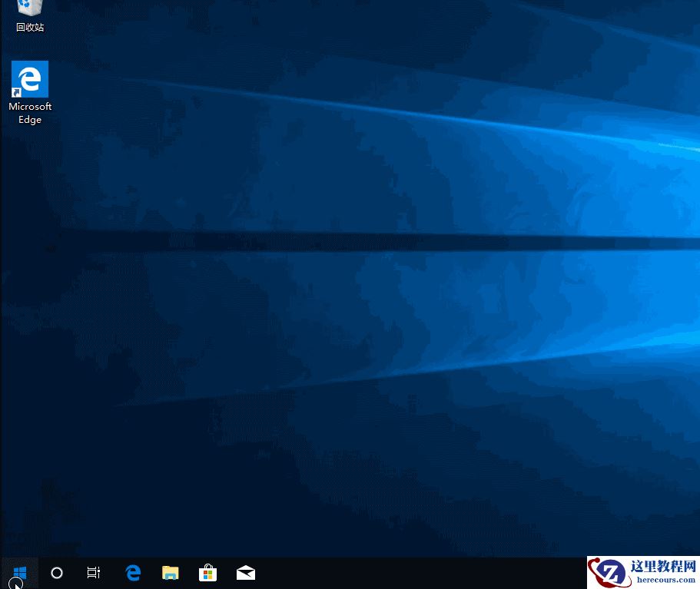Select the 回收站 label text
Viewport: 700px width, 589px height.
click(x=29, y=27)
